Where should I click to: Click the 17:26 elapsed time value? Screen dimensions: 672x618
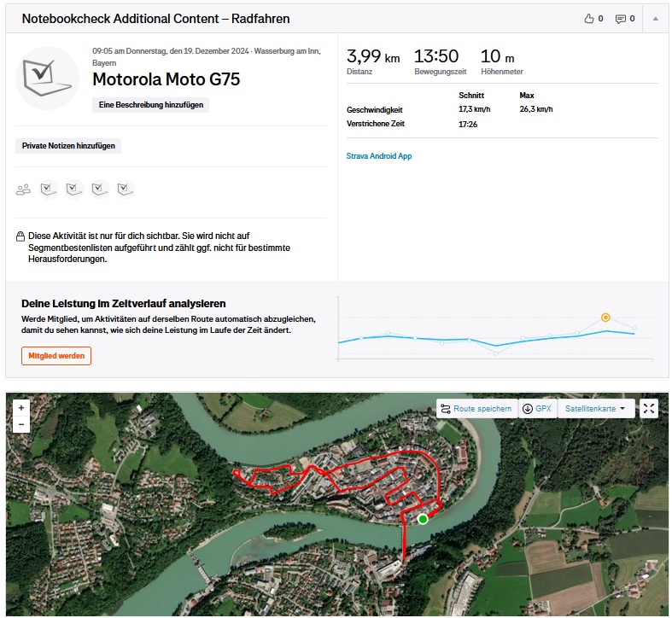coord(468,125)
